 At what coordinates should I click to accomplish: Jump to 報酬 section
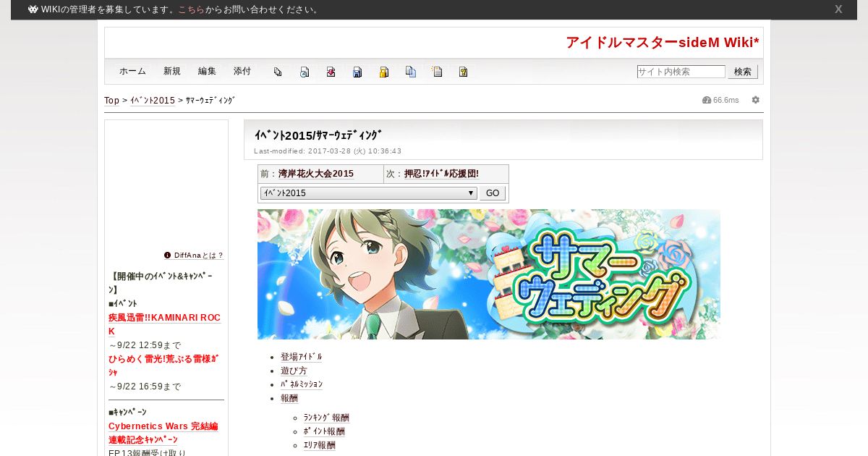coord(289,398)
